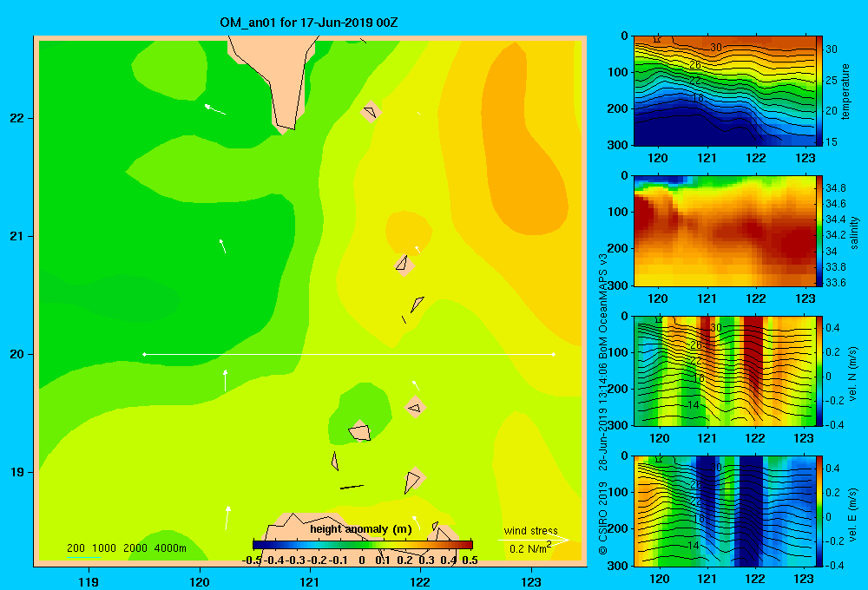This screenshot has width=868, height=590.
Task: Click the 'vel. E (m/s)' colorbar label
Action: point(852,514)
